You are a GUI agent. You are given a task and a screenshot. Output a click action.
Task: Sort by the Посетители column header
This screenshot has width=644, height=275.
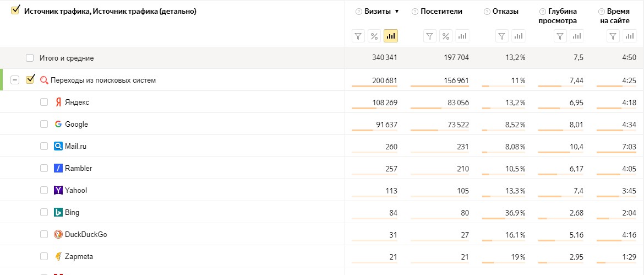point(441,12)
